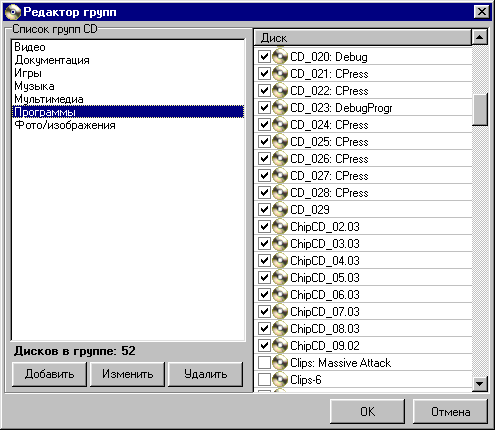The width and height of the screenshot is (495, 430).
Task: Enable the Clips: Massive Attack checkbox
Action: 264,363
